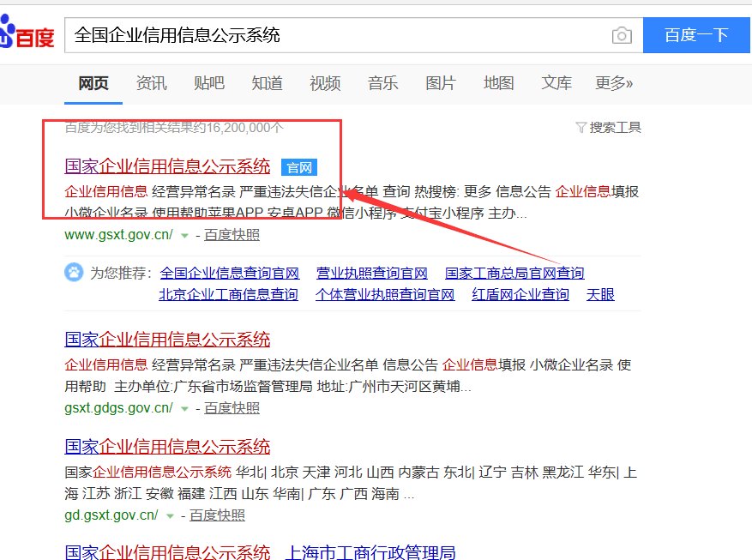Screen dimensions: 752x560
Task: Click recommended link 红盾网企业查询
Action: pos(520,294)
